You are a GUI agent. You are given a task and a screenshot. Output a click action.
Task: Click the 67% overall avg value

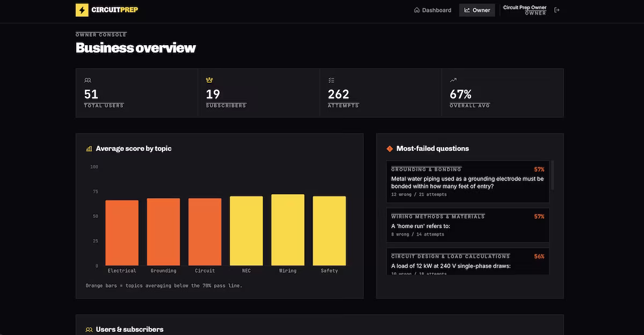(x=460, y=94)
